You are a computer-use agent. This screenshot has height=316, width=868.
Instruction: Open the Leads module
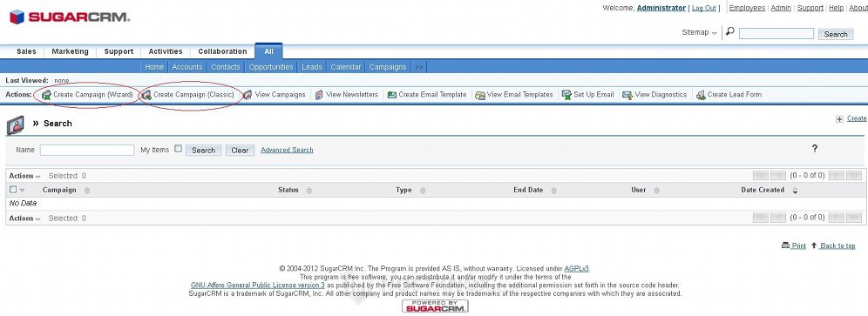click(312, 67)
